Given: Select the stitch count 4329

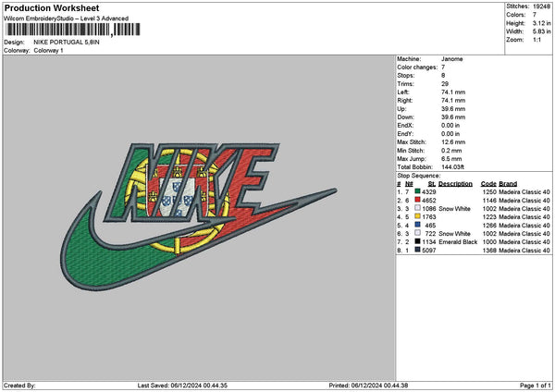Looking at the screenshot, I should pos(429,192).
